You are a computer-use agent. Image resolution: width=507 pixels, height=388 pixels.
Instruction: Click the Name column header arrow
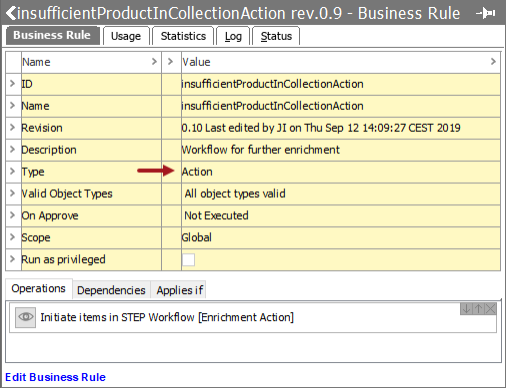coord(154,62)
